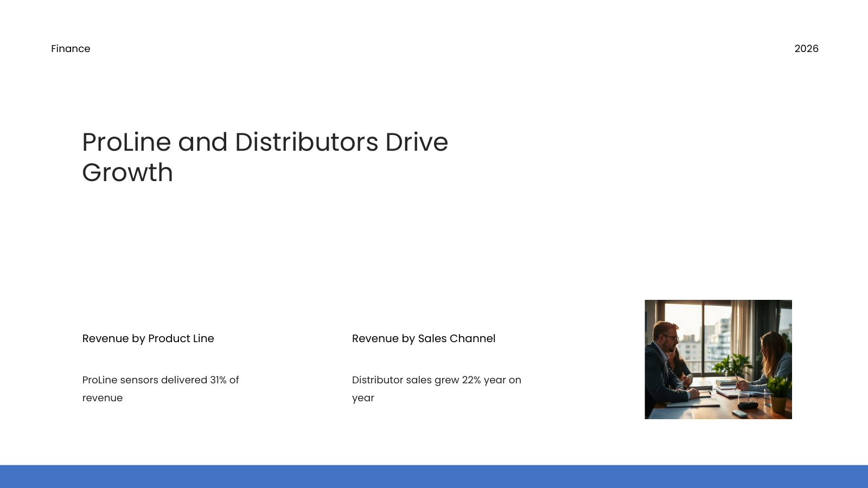Viewport: 868px width, 488px height.
Task: Select the 'Distributor sales grew 22% year on year' text
Action: tap(437, 389)
